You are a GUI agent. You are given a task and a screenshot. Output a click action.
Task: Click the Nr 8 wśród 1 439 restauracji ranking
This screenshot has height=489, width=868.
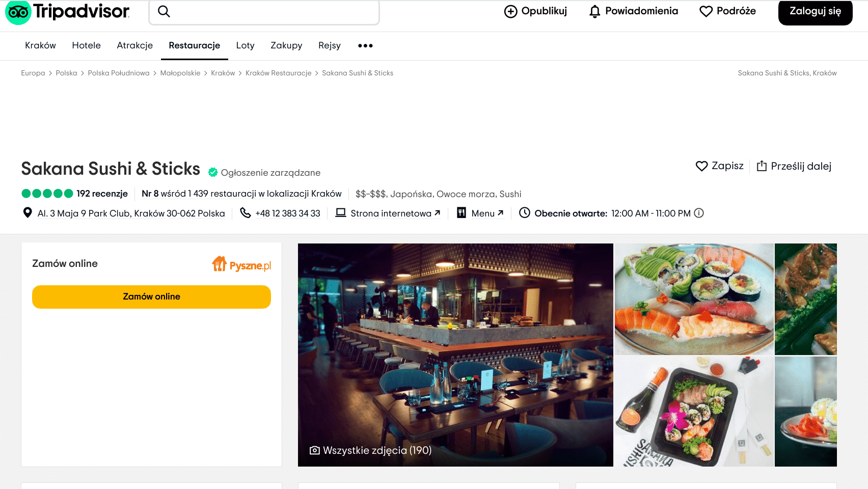(241, 194)
